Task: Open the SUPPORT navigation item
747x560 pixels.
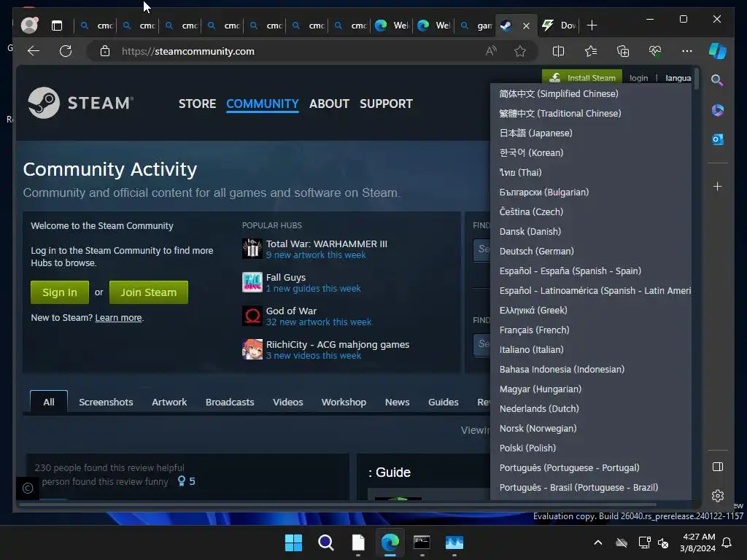Action: pyautogui.click(x=386, y=104)
